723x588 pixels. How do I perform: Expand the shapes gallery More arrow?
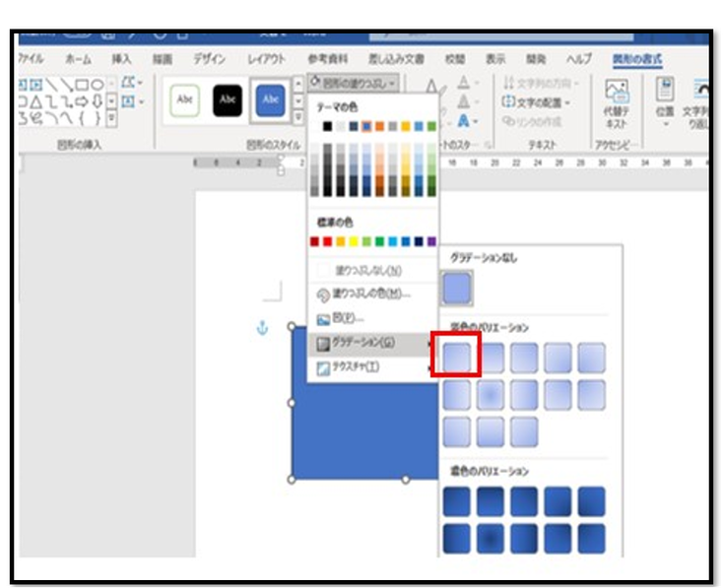[x=111, y=119]
